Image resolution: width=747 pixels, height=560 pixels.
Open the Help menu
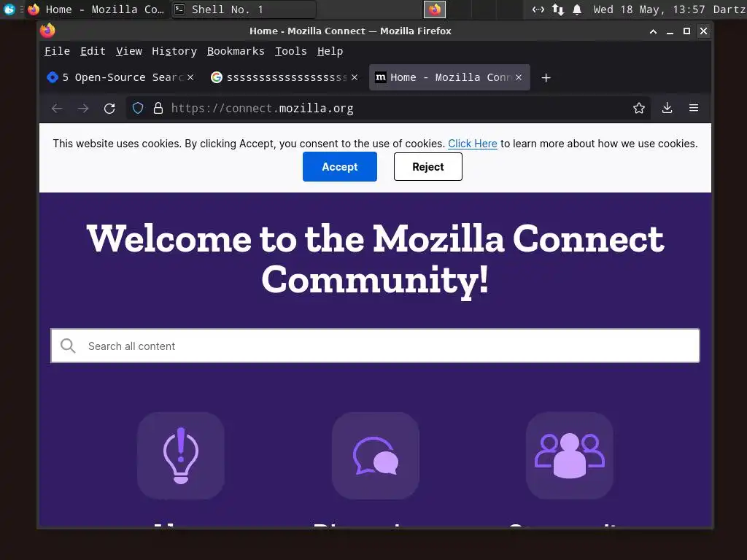330,51
